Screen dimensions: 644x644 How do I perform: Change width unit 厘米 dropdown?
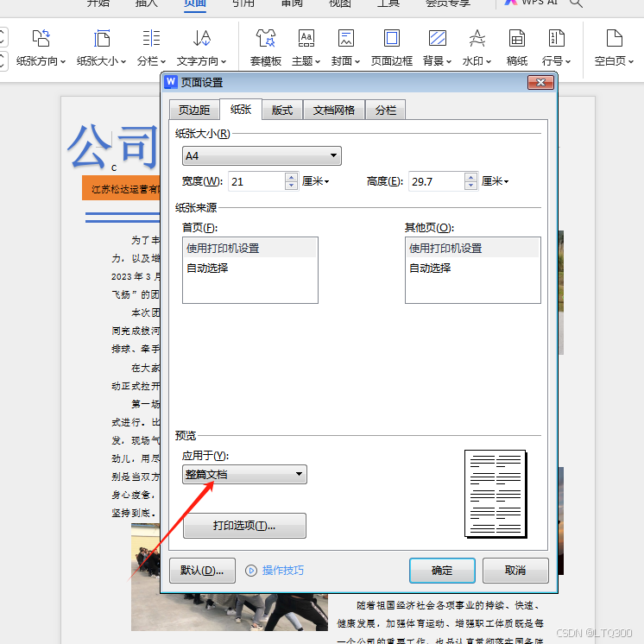(x=315, y=181)
